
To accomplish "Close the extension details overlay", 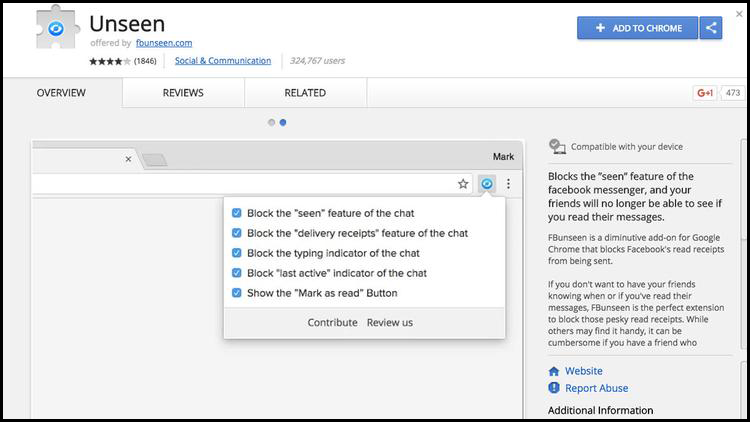I will click(739, 14).
